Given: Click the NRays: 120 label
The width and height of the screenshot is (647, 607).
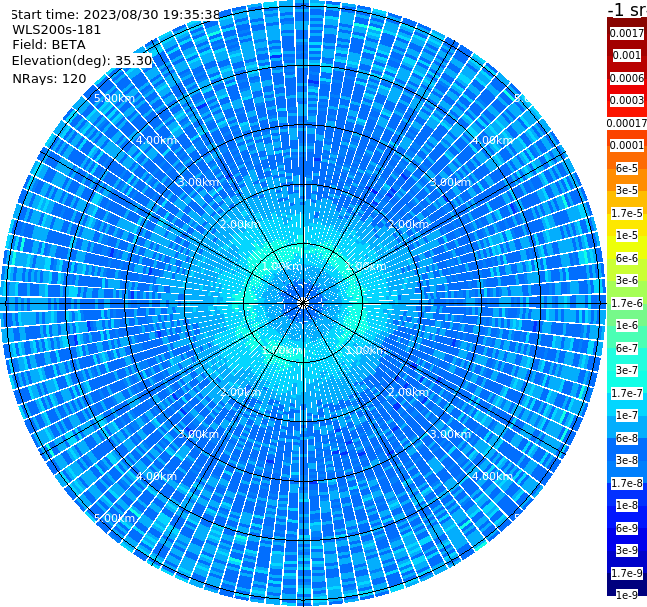Looking at the screenshot, I should (49, 78).
